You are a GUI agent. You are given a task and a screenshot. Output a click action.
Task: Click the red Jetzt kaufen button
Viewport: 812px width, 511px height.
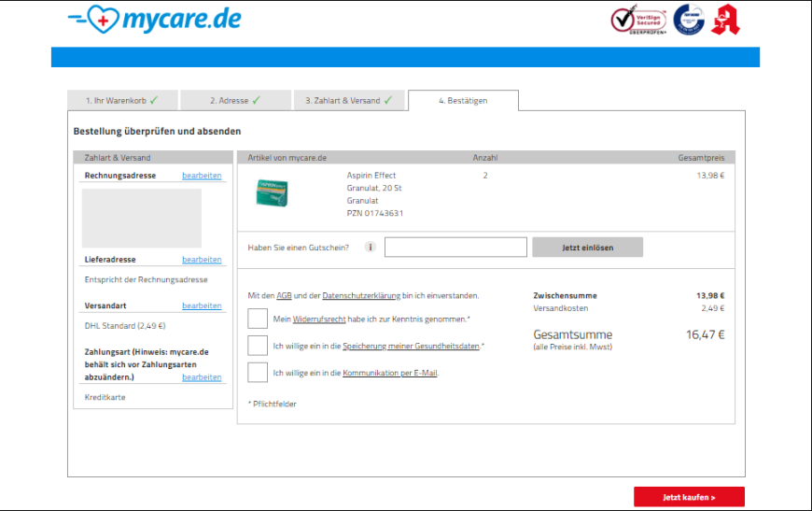(690, 497)
